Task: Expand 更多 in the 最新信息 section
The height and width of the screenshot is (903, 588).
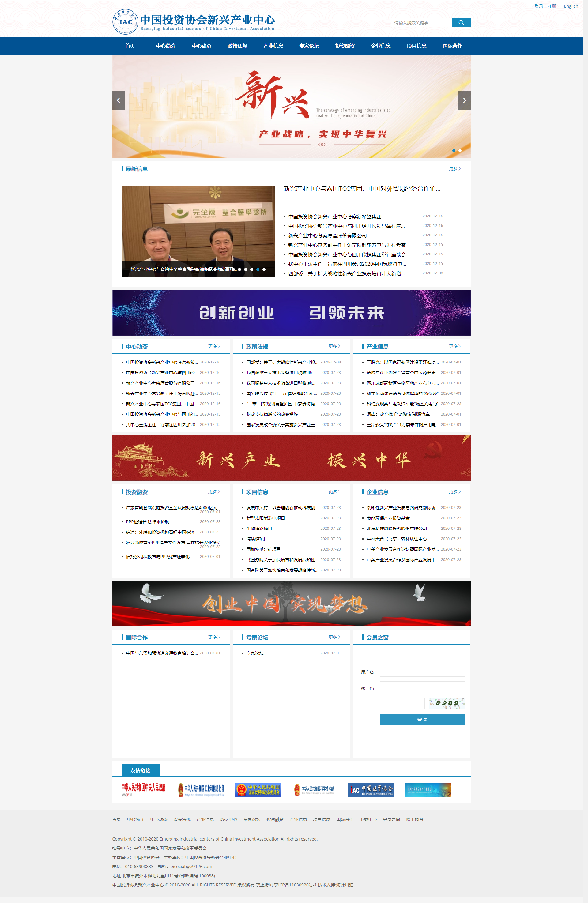Action: point(454,169)
